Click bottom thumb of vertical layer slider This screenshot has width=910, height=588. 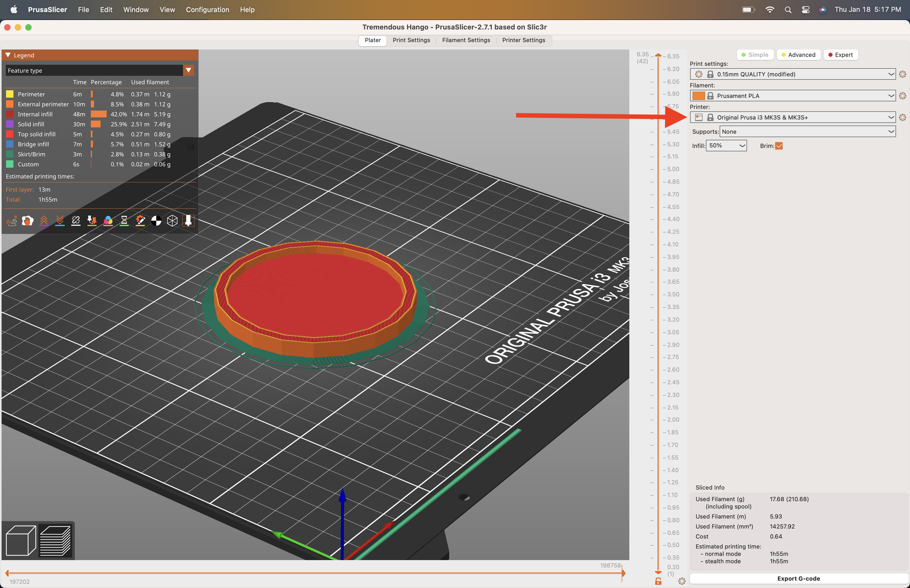point(658,572)
